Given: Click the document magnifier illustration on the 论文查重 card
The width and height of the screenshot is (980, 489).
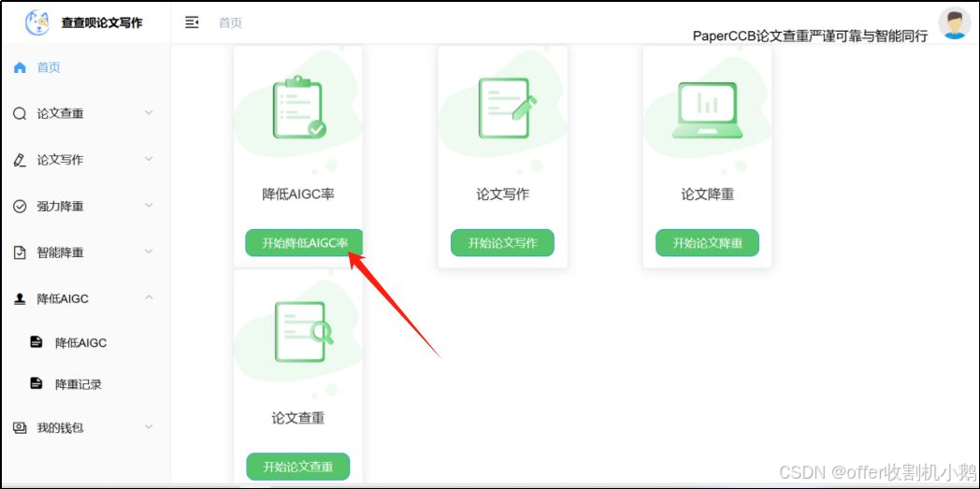Looking at the screenshot, I should click(303, 332).
